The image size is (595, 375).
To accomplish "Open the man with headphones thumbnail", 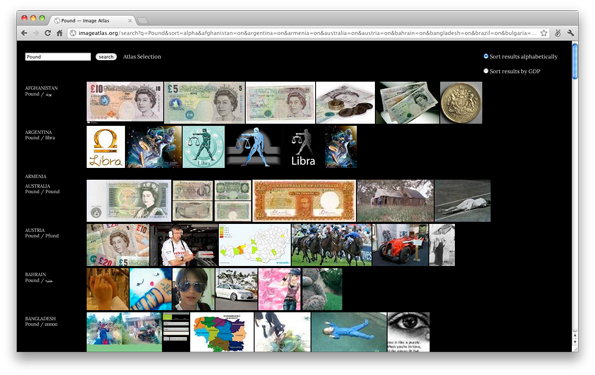I will pyautogui.click(x=184, y=245).
